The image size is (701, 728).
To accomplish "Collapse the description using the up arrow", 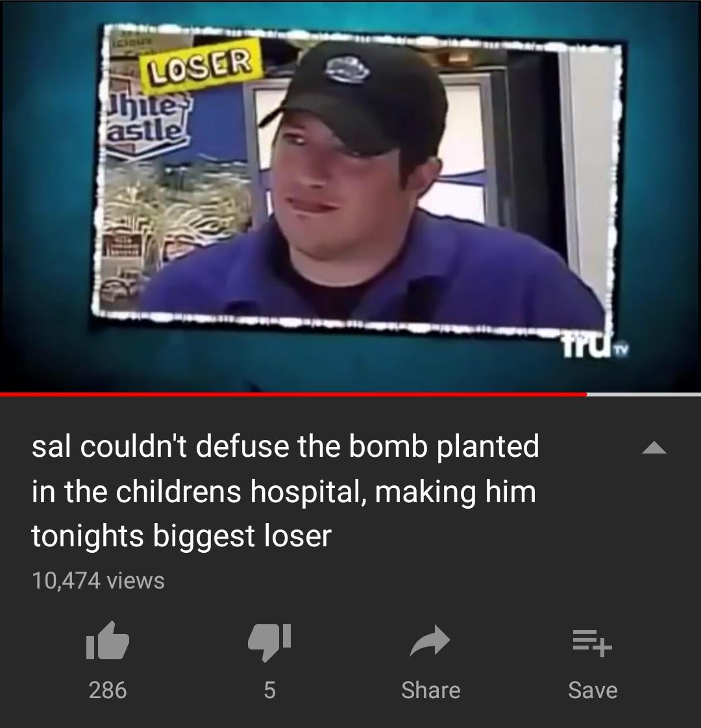I will pos(654,448).
